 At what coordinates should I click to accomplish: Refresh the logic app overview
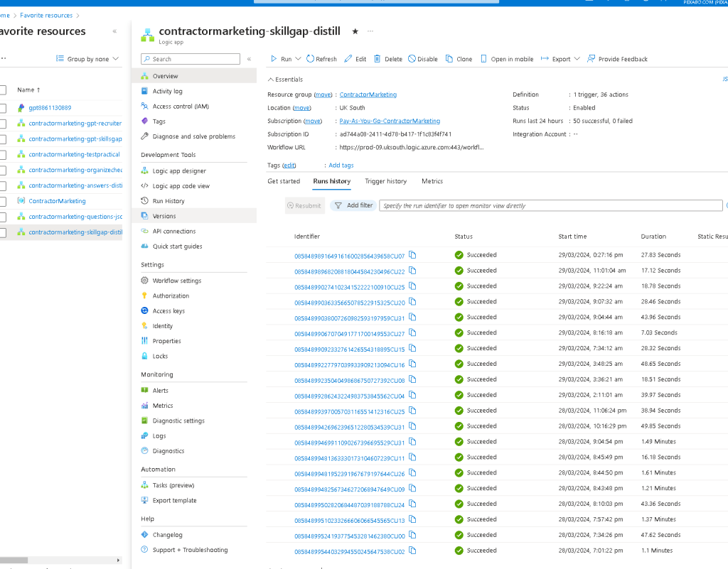tap(321, 59)
